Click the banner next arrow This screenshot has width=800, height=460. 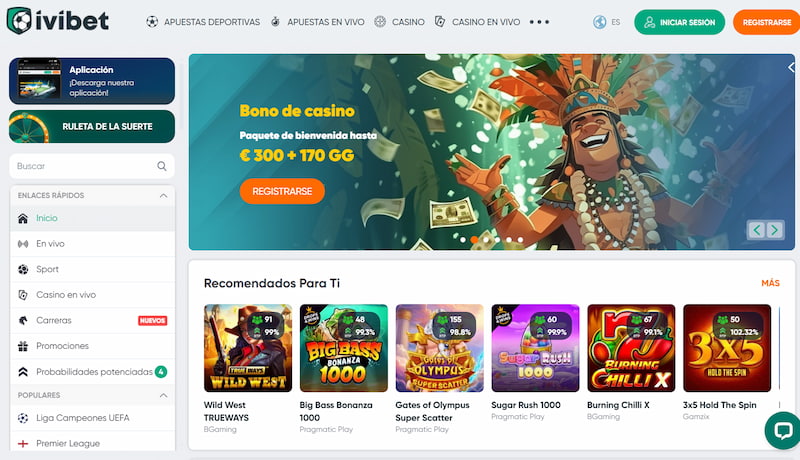coord(774,230)
